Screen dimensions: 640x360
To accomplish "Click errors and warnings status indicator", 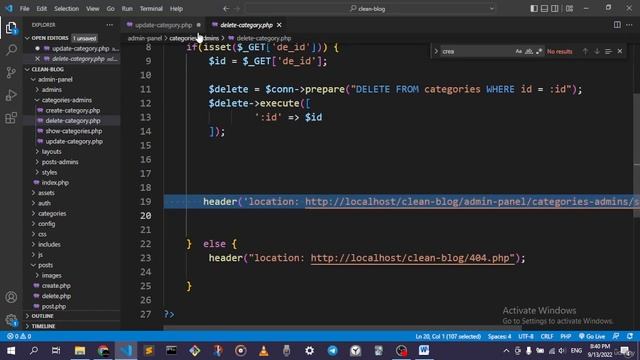I will tap(19, 336).
